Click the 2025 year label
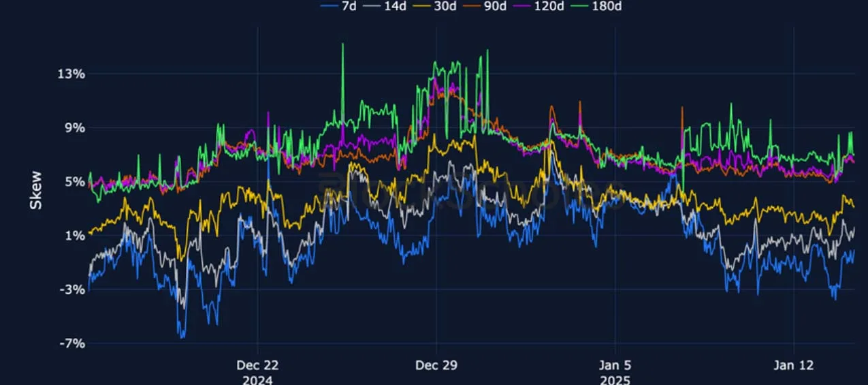868x385 pixels. pos(615,380)
